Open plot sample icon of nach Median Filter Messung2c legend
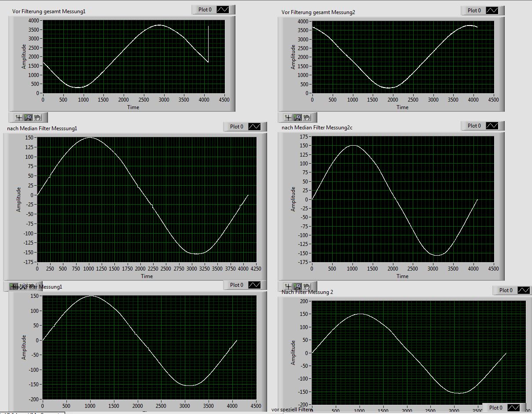Image resolution: width=532 pixels, height=414 pixels. pyautogui.click(x=492, y=126)
